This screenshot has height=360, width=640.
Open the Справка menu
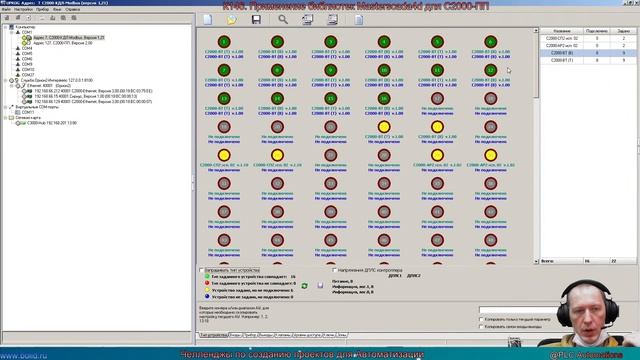click(73, 9)
